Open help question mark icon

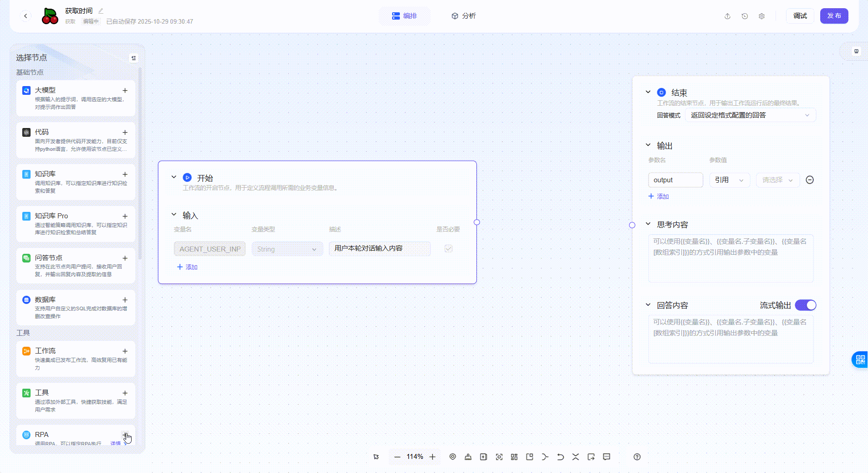[x=637, y=457]
